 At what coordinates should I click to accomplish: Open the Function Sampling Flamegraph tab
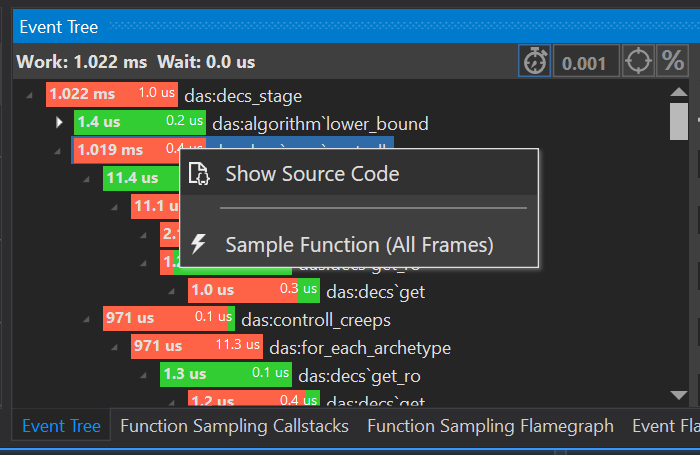click(490, 426)
